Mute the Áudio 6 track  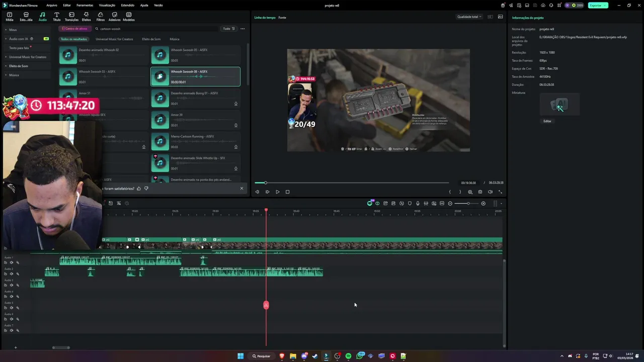[12, 319]
